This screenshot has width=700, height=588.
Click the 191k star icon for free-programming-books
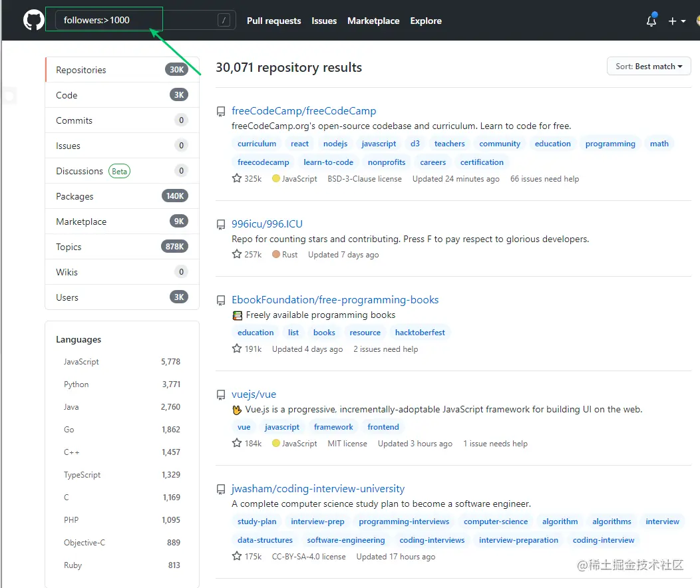pyautogui.click(x=237, y=349)
